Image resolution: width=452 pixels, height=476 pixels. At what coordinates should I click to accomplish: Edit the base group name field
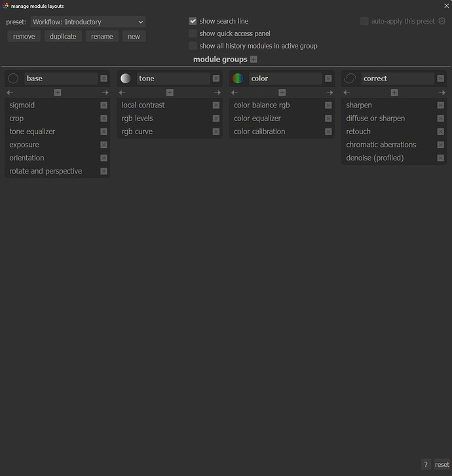tap(61, 79)
